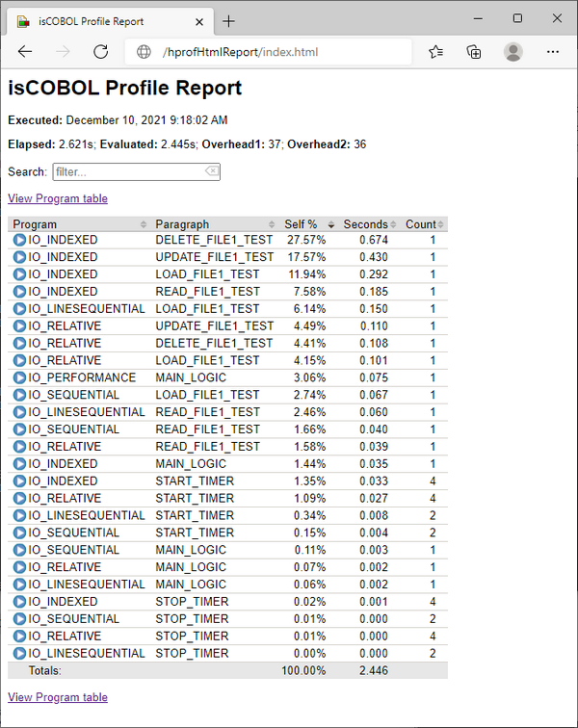Expand the IO_RELATIVE DELETE_FILE1_TEST row arrow icon
Viewport: 578px width, 728px height.
[x=19, y=343]
